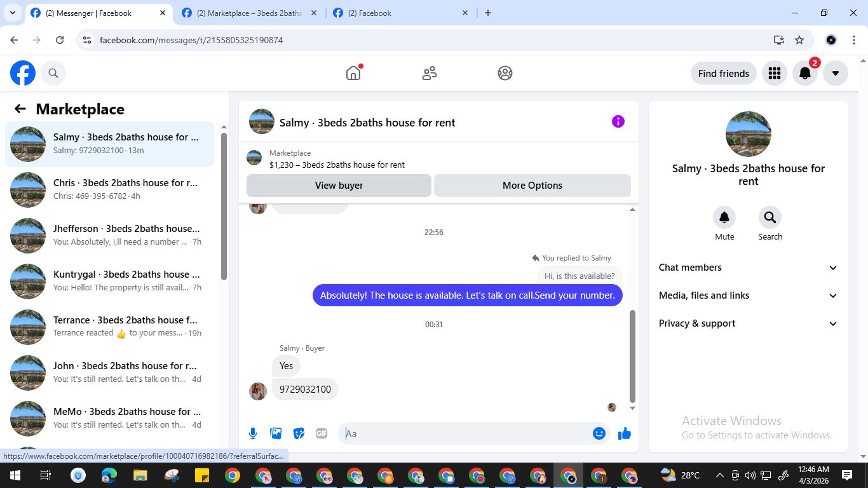Launch Microsoft Edge from the taskbar

click(x=109, y=475)
